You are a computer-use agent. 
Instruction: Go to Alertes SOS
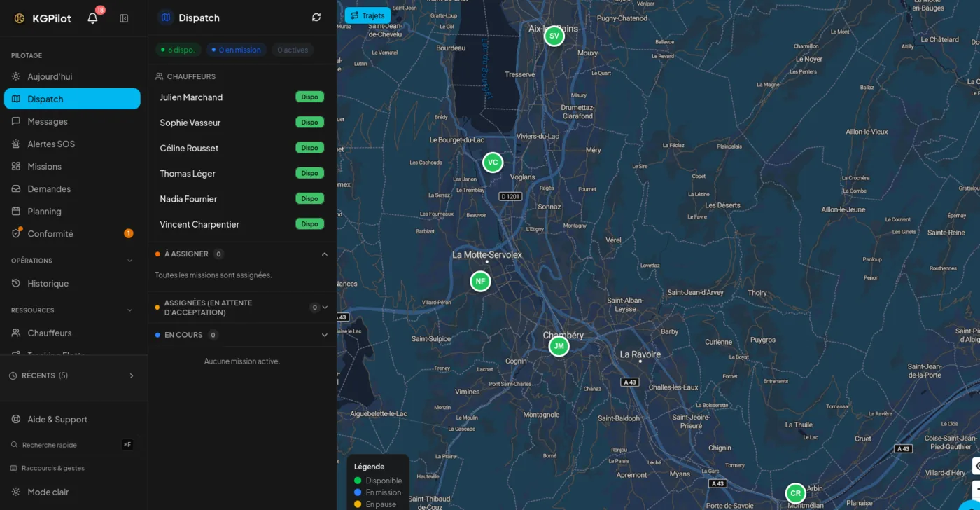pyautogui.click(x=72, y=144)
